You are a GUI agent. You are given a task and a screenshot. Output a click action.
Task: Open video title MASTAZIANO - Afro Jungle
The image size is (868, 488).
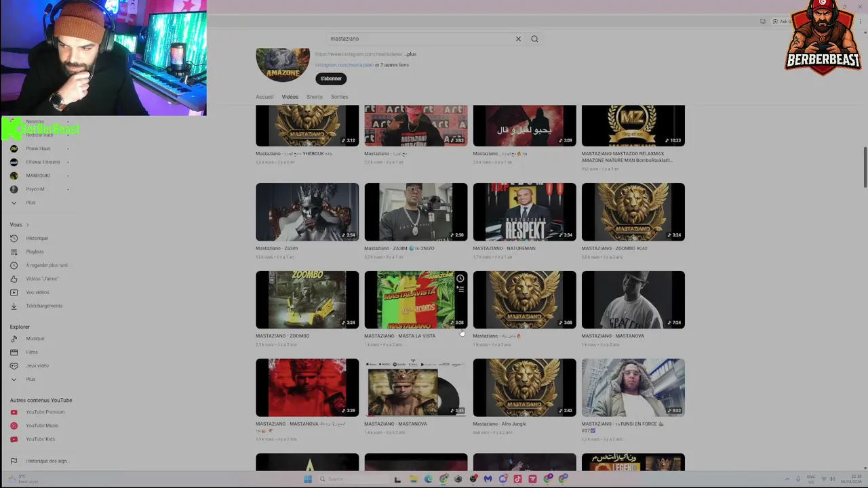click(500, 424)
